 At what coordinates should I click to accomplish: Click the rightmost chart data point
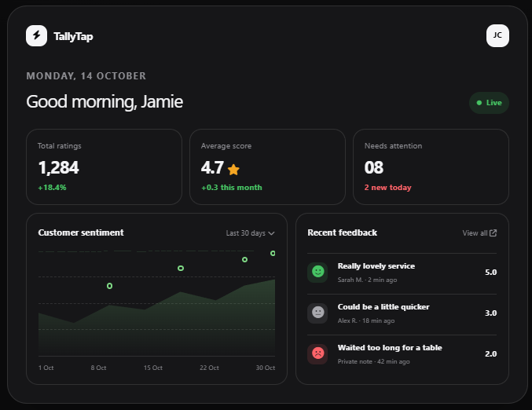tap(273, 254)
